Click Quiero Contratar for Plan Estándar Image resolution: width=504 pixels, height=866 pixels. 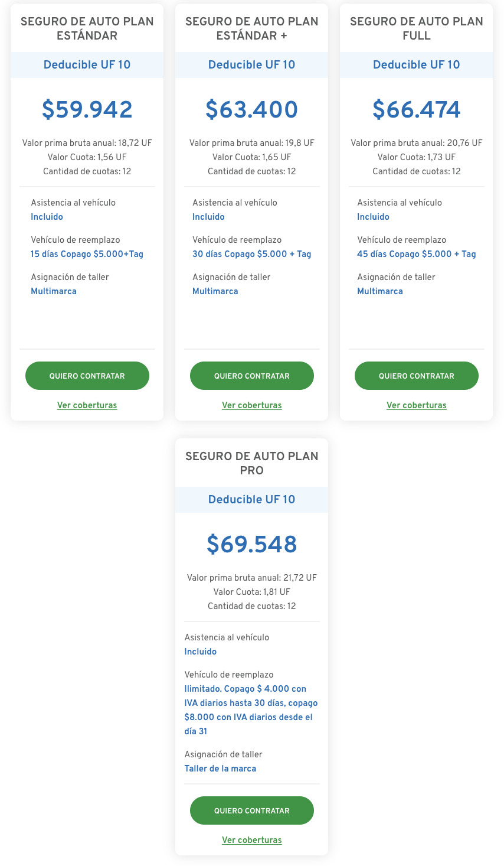click(x=87, y=376)
